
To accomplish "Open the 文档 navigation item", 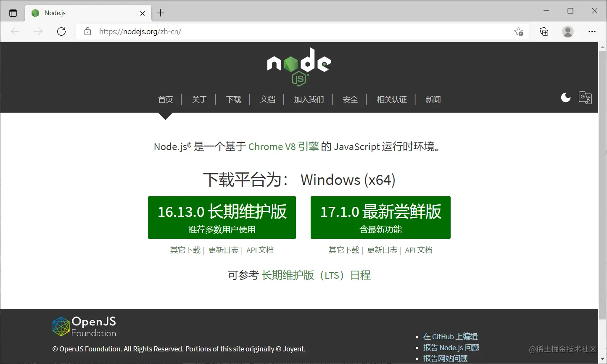I will click(x=267, y=100).
